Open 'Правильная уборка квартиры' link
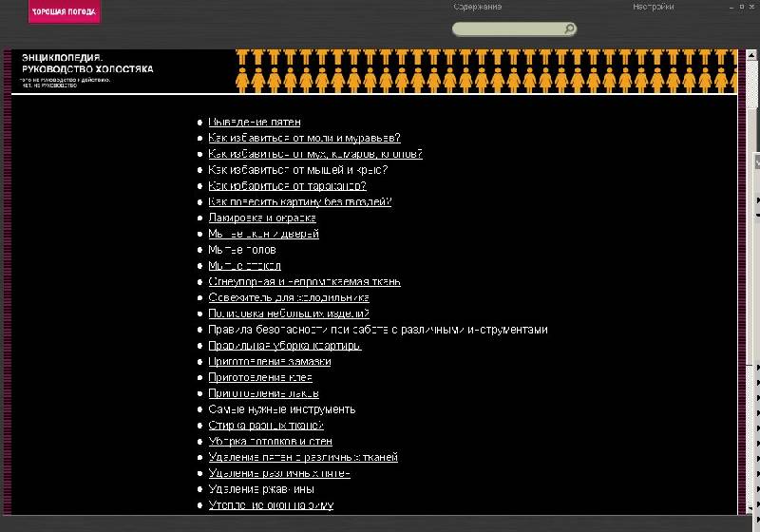The width and height of the screenshot is (760, 532). point(285,346)
